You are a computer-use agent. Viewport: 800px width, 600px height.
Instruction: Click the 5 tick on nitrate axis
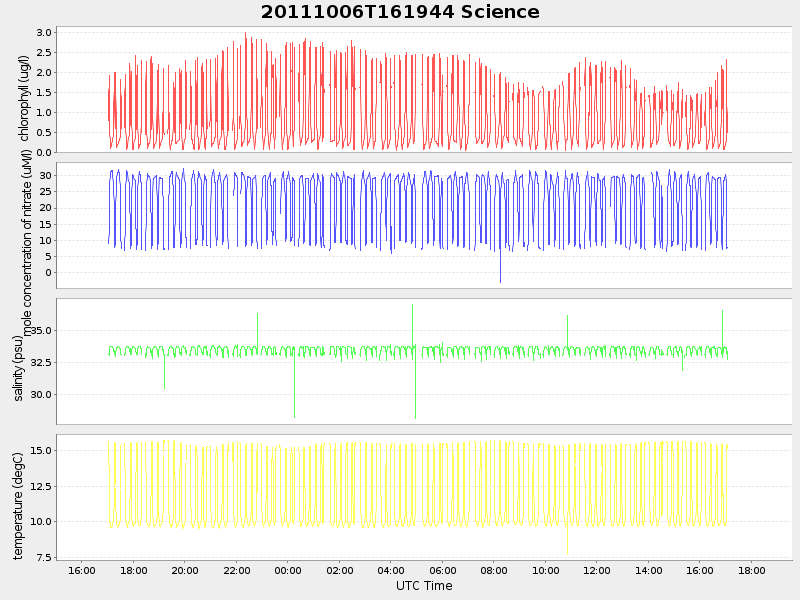[x=48, y=257]
